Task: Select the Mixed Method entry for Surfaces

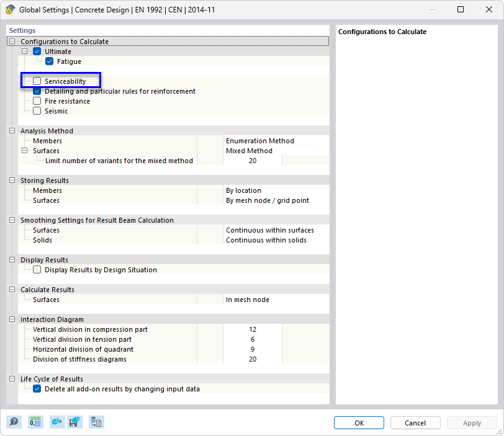Action: coord(249,151)
